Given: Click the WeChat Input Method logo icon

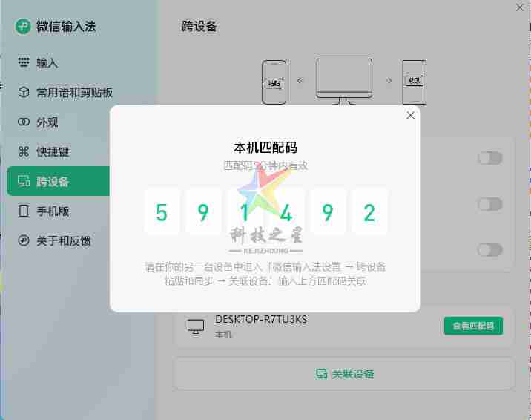Looking at the screenshot, I should coord(23,27).
